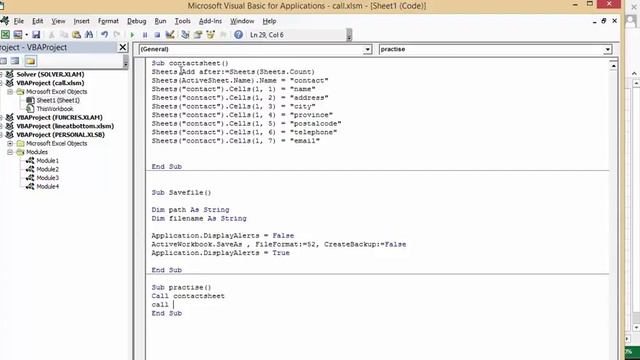Expand Microsoft Excel Objects under PERSONAL.XLSB
This screenshot has height=360, width=640.
[10, 143]
